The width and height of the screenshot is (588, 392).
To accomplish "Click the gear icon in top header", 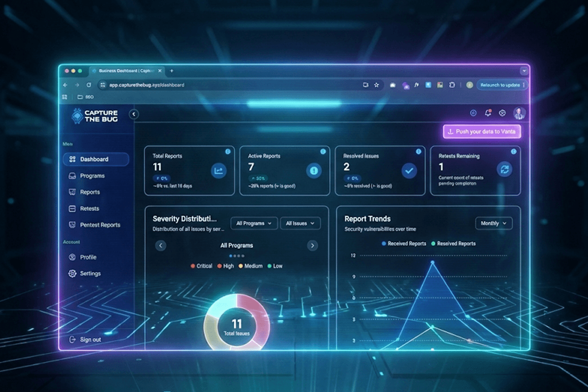I will coord(502,113).
